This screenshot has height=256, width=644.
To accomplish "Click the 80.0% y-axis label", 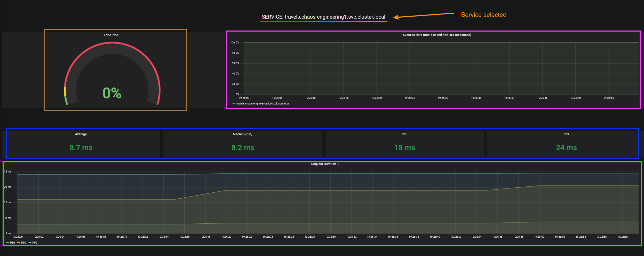I will 235,53.
